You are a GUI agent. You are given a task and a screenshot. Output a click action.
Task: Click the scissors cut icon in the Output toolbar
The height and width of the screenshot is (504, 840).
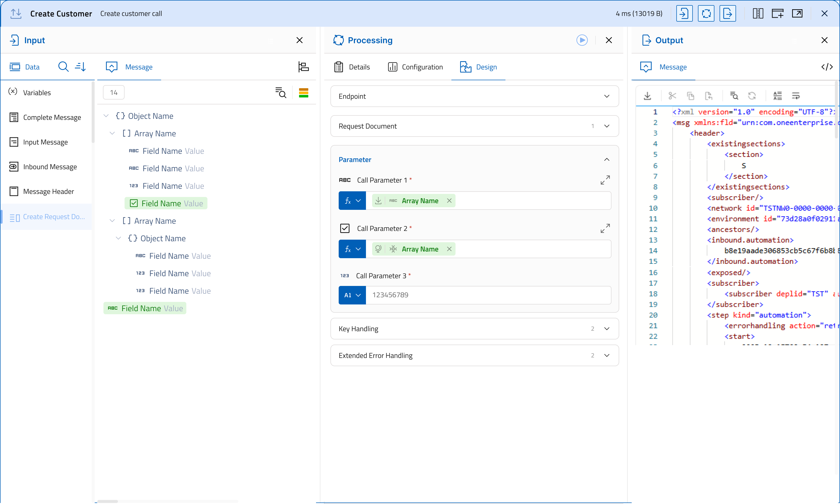[672, 96]
